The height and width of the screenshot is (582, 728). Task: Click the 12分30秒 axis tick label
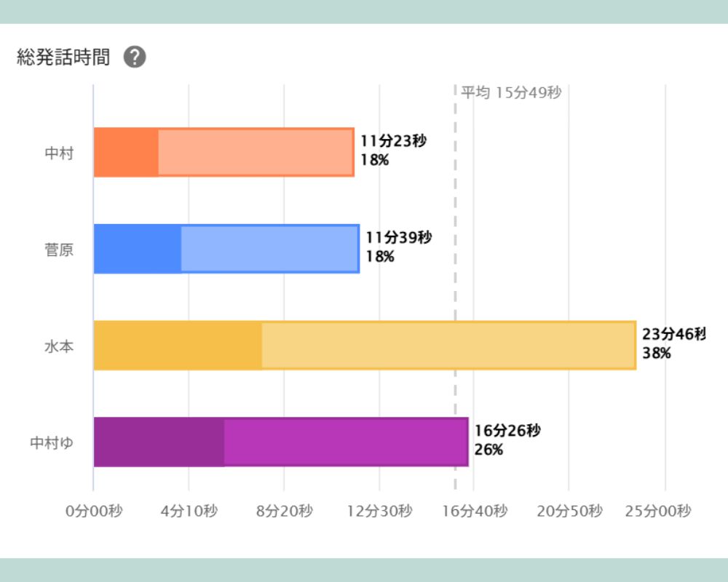coord(379,511)
